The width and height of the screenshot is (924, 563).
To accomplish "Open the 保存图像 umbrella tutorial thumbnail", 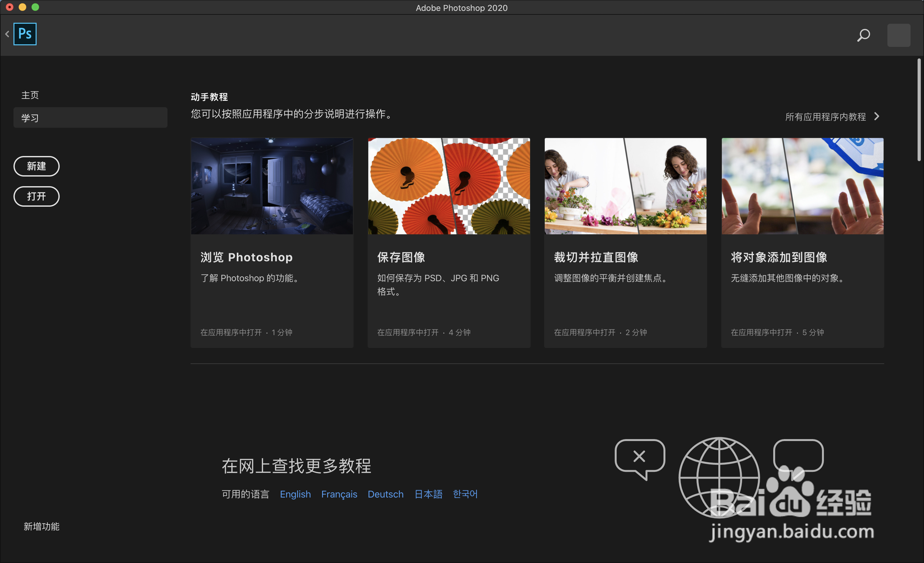I will [449, 186].
